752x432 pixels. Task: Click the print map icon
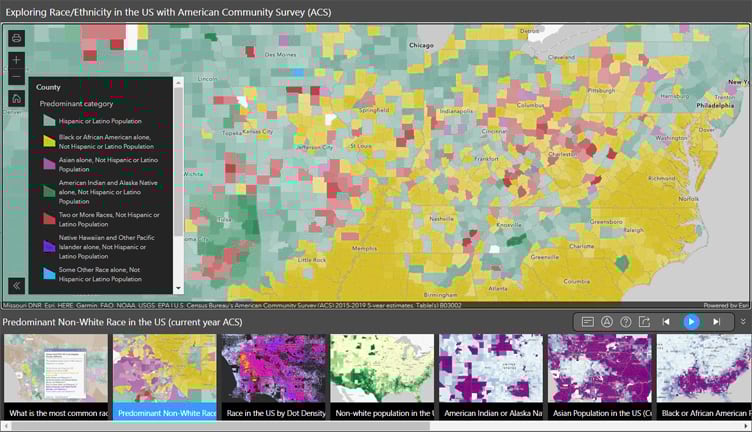tap(16, 38)
